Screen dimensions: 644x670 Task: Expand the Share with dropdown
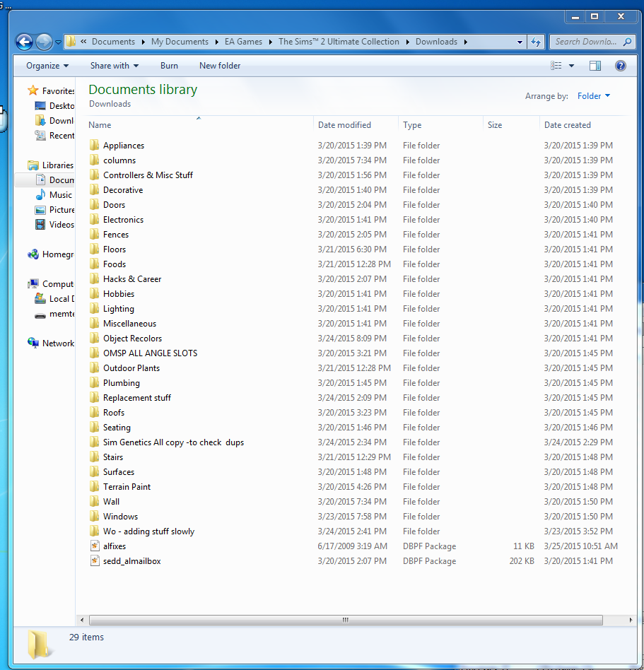[x=114, y=66]
